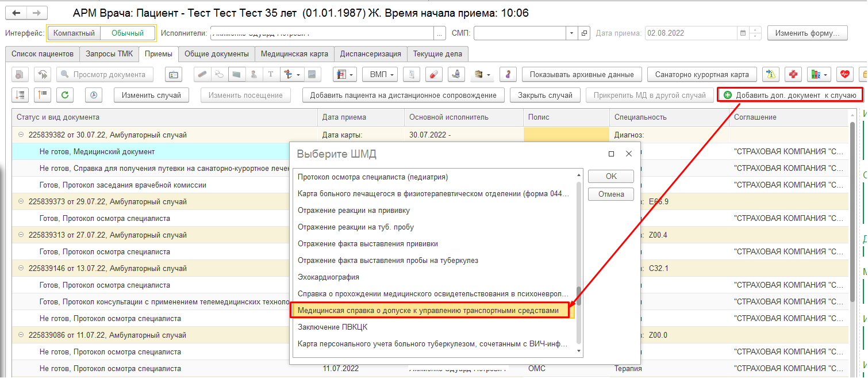
Task: Open the ВМП dropdown menu
Action: click(x=381, y=74)
